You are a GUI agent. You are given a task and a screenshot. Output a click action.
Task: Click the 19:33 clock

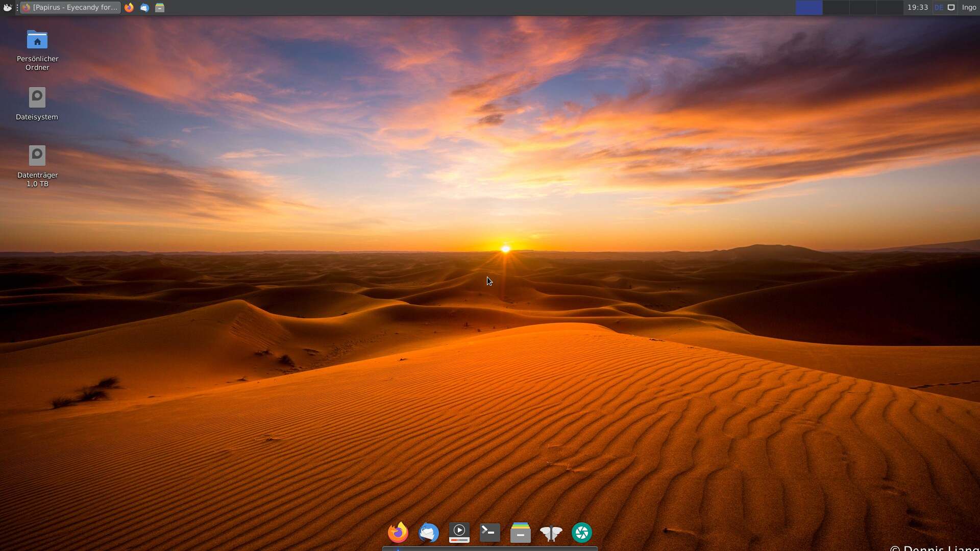(x=917, y=8)
